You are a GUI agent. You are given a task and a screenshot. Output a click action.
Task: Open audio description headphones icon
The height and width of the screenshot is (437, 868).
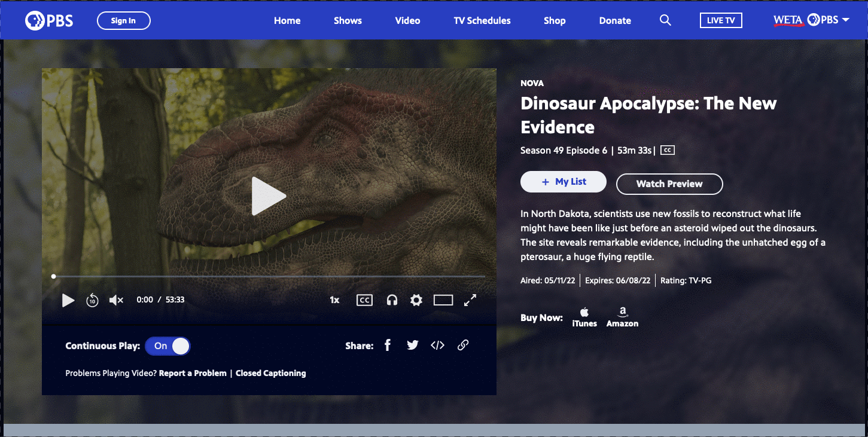coord(392,300)
